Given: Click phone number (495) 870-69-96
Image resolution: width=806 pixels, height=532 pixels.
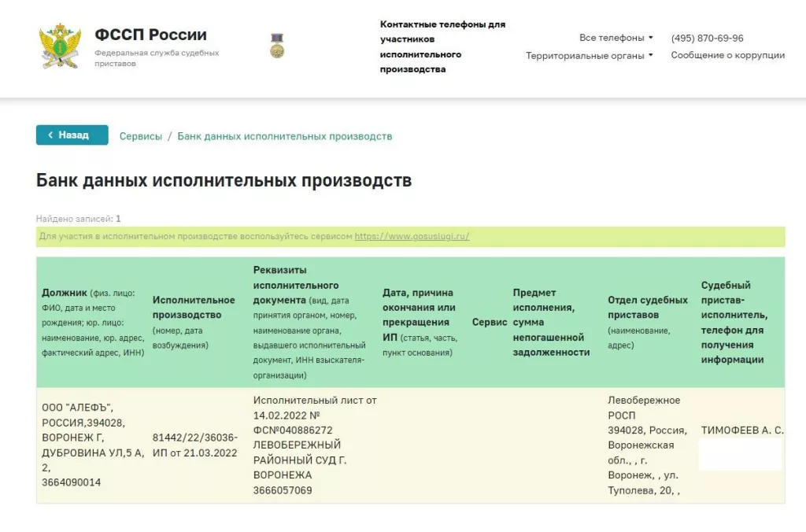Looking at the screenshot, I should pos(708,38).
